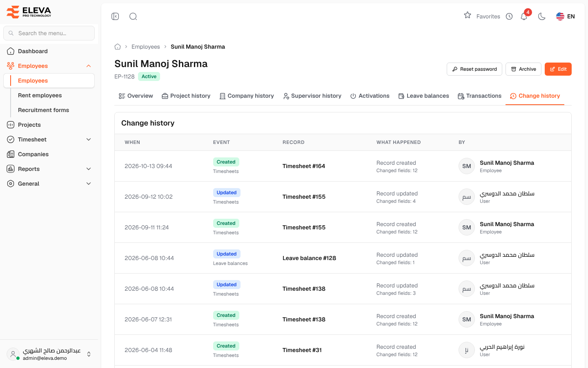Open the Activations tab
This screenshot has width=588, height=368.
(x=370, y=96)
